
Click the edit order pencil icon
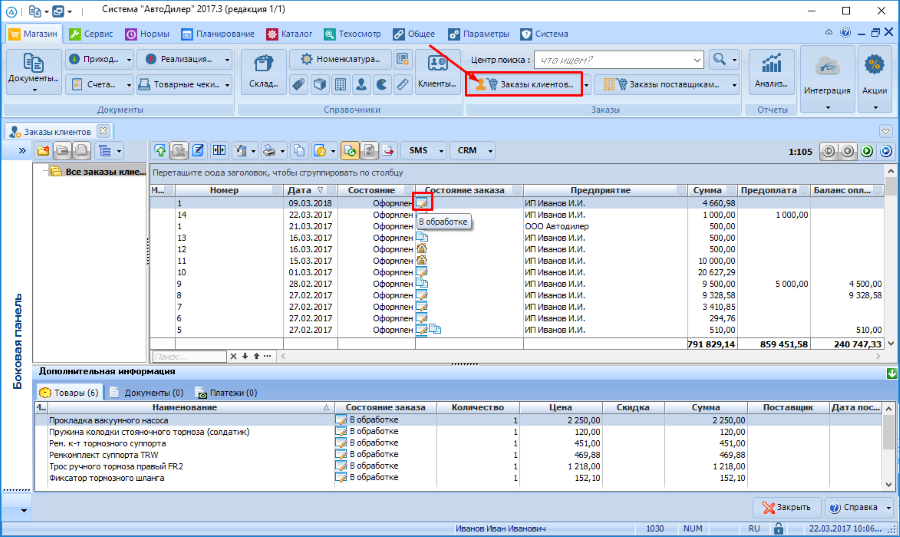(198, 151)
